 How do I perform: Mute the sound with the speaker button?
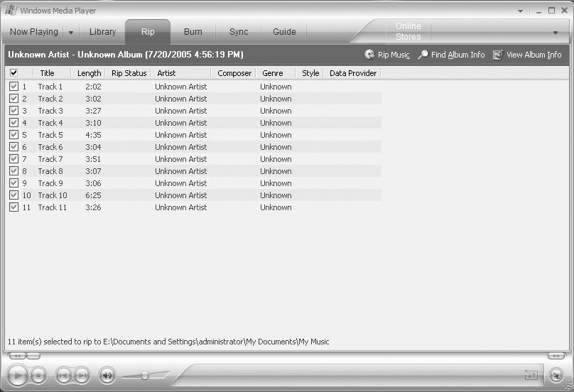click(x=107, y=376)
